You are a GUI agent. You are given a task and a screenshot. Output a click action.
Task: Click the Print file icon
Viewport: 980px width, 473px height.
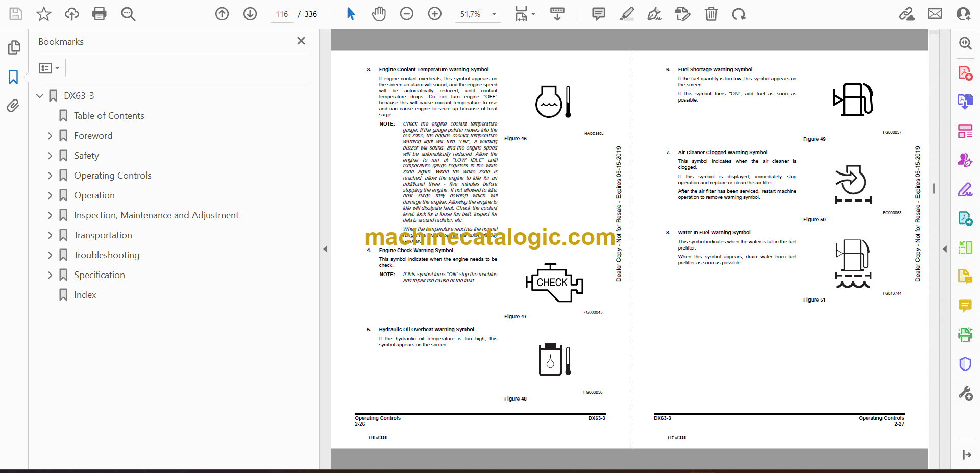pyautogui.click(x=99, y=14)
